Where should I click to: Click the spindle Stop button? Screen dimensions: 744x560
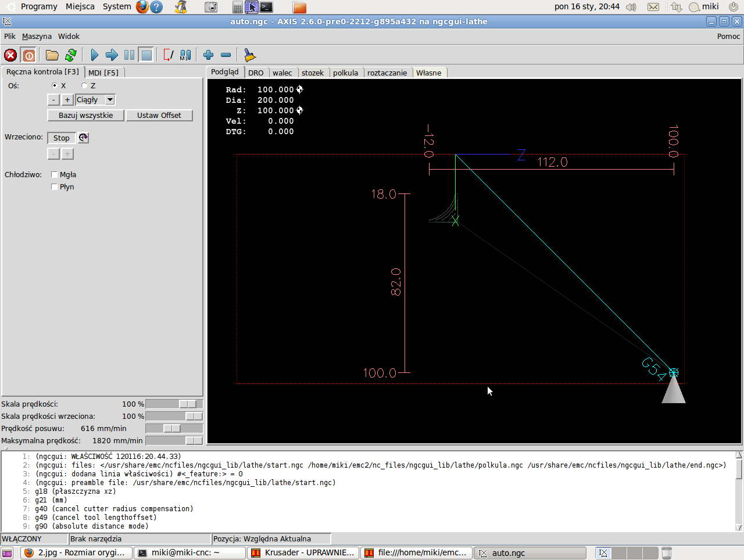click(62, 138)
